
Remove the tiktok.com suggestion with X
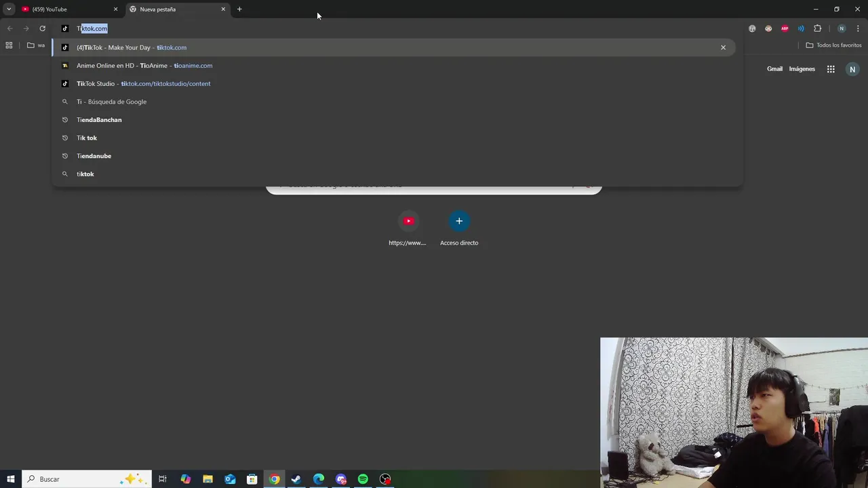723,47
